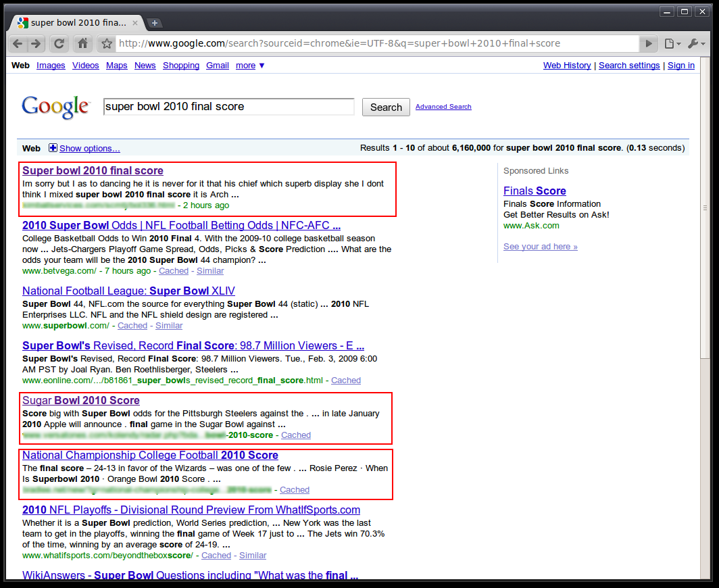Open Super Bowl's Revised, Record Final Score result
The width and height of the screenshot is (719, 588).
(193, 345)
